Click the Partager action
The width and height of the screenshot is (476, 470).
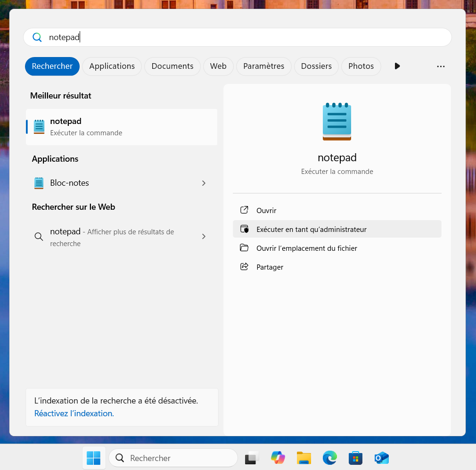[x=270, y=267]
